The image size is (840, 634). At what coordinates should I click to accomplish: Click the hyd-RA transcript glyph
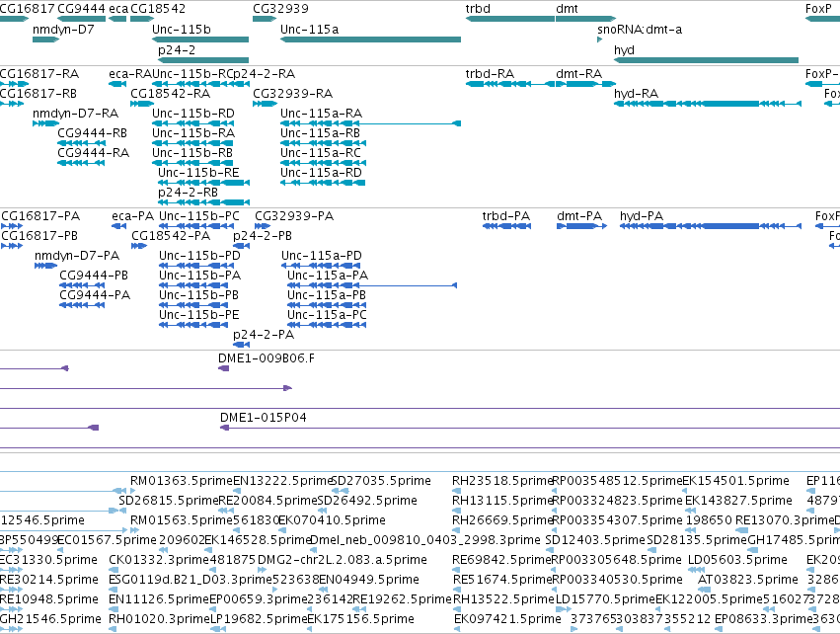click(708, 104)
